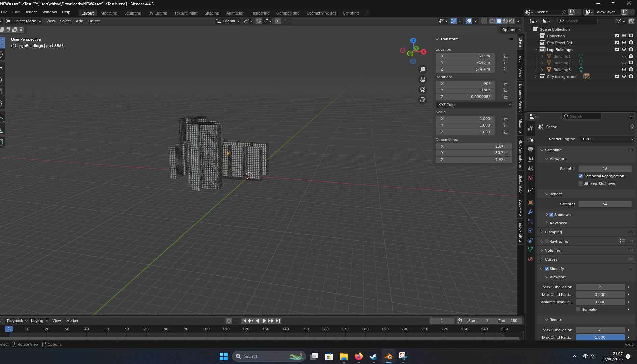
Task: Open the Material properties tab icon
Action: click(x=530, y=259)
